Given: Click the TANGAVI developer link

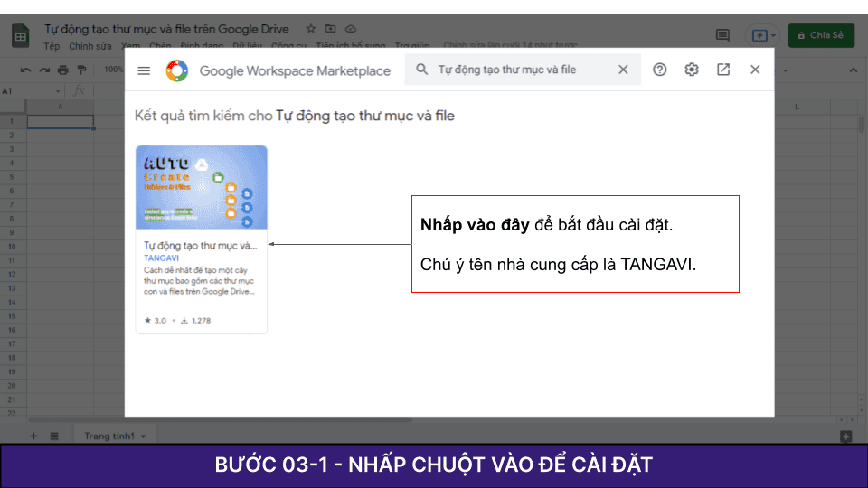Looking at the screenshot, I should coord(162,258).
